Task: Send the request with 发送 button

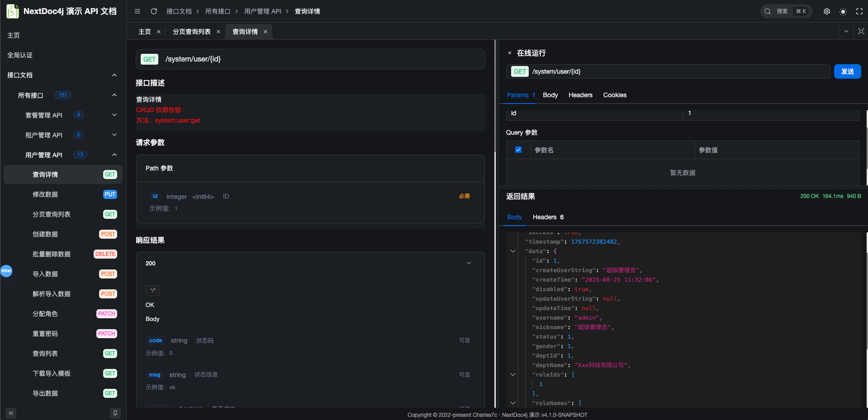Action: (x=848, y=71)
